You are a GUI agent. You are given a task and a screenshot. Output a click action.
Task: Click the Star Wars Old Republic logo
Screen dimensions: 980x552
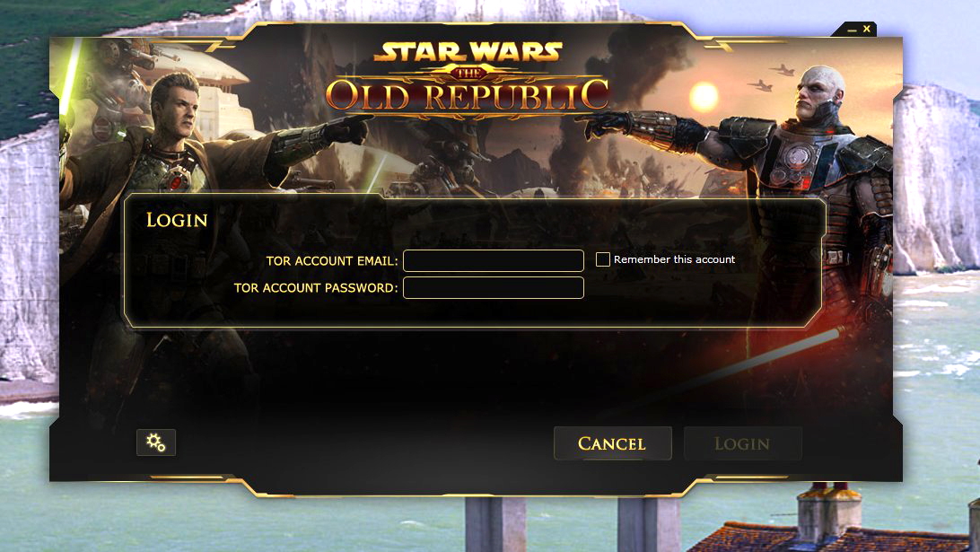[468, 79]
